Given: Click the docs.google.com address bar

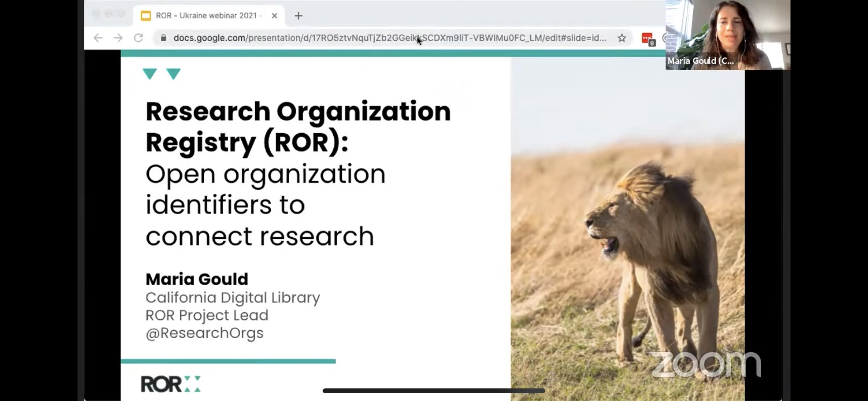Looking at the screenshot, I should (x=387, y=38).
